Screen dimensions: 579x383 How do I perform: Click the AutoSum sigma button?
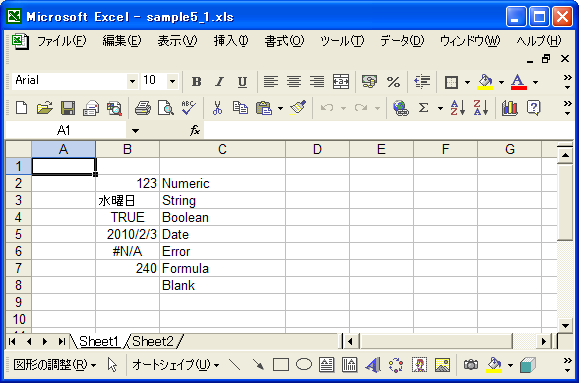point(424,108)
